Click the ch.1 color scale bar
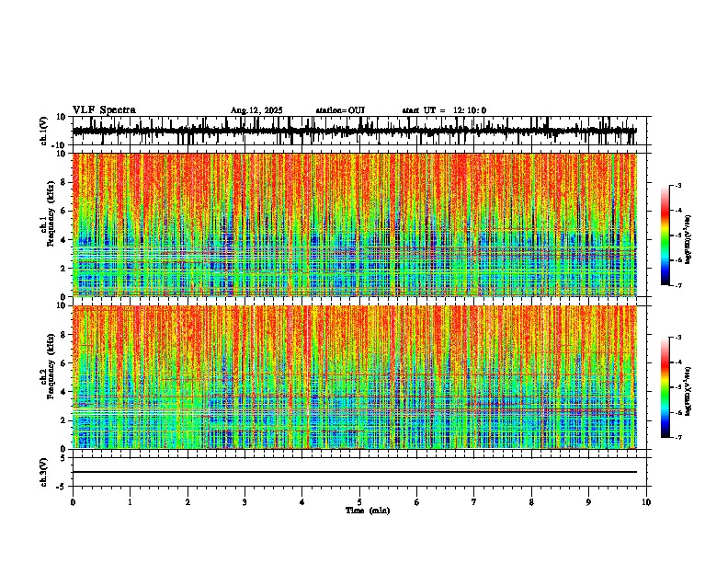This screenshot has height=563, width=728. (x=665, y=236)
